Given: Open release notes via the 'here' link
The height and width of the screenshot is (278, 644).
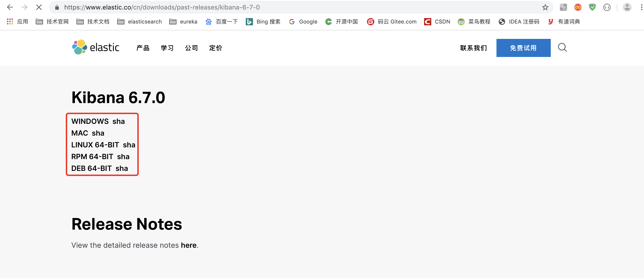Looking at the screenshot, I should (189, 245).
